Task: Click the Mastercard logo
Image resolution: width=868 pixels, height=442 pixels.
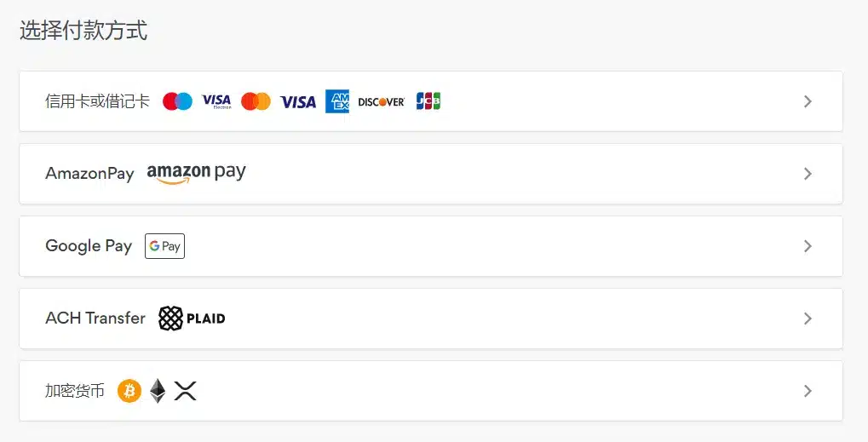Action: (x=256, y=101)
